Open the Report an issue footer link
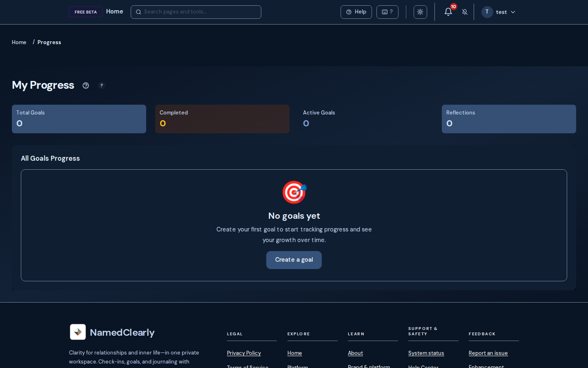The width and height of the screenshot is (588, 368). tap(488, 353)
